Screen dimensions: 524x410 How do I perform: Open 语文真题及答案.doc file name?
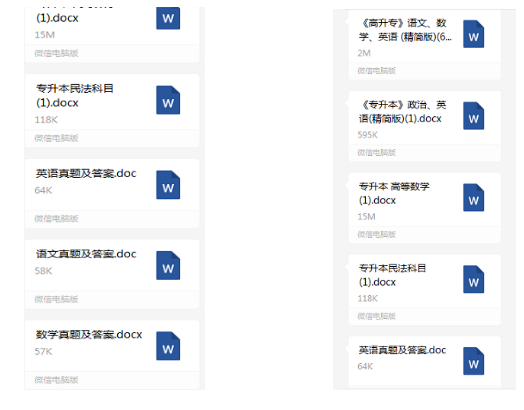pos(86,254)
